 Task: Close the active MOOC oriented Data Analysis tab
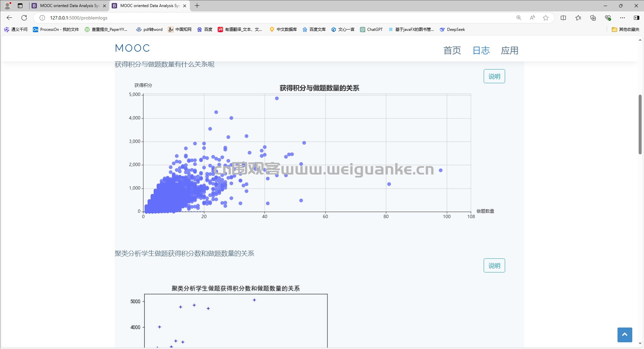[x=184, y=6]
